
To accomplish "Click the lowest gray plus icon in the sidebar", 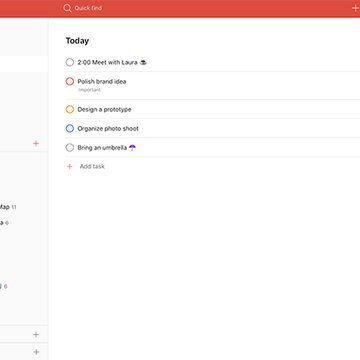I will pyautogui.click(x=36, y=352).
